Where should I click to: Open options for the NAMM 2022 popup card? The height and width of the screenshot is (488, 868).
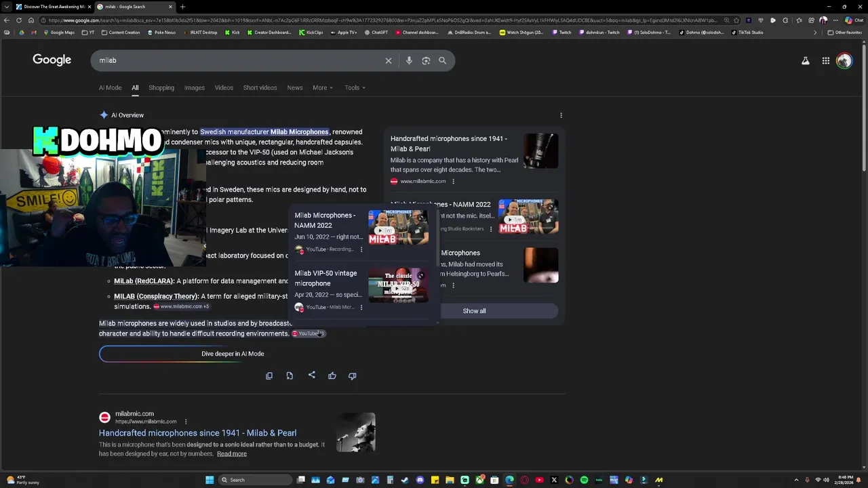coord(361,249)
